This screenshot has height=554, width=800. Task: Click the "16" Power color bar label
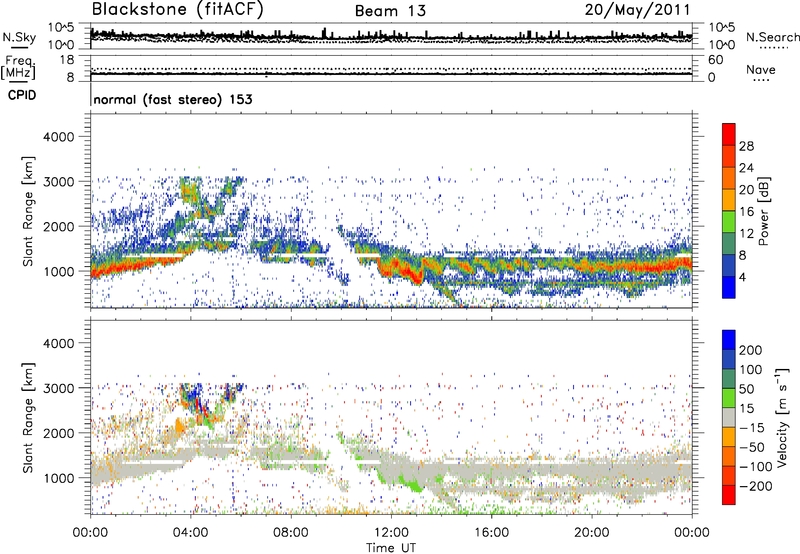click(746, 211)
